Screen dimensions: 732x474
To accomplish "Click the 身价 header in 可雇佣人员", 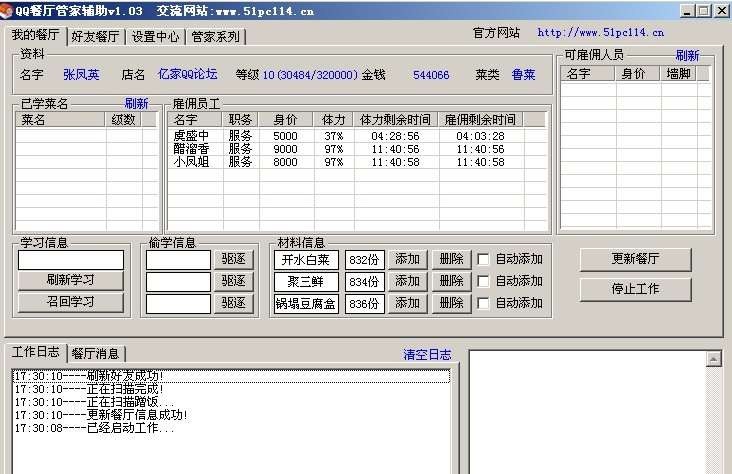I will point(638,74).
